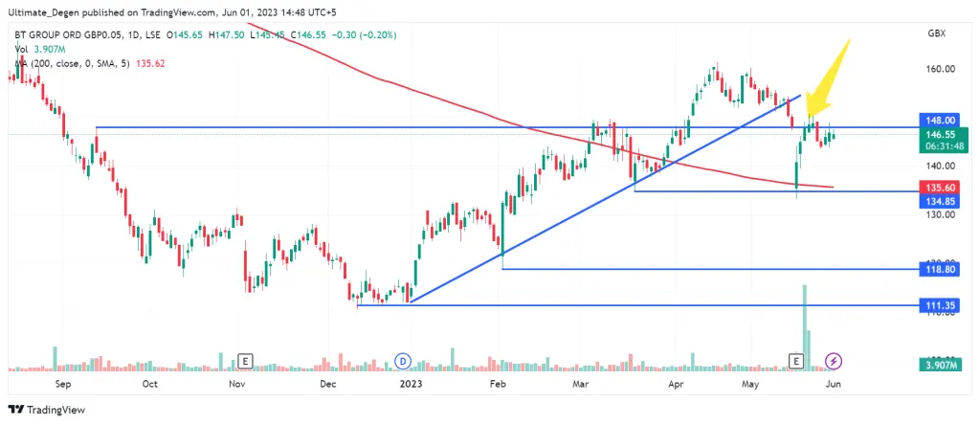Click the Feb label on time axis
Viewport: 980px width, 424px height.
point(498,384)
